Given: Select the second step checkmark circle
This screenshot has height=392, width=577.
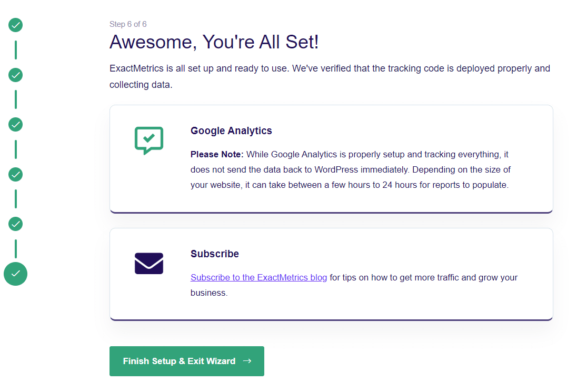Looking at the screenshot, I should click(16, 75).
